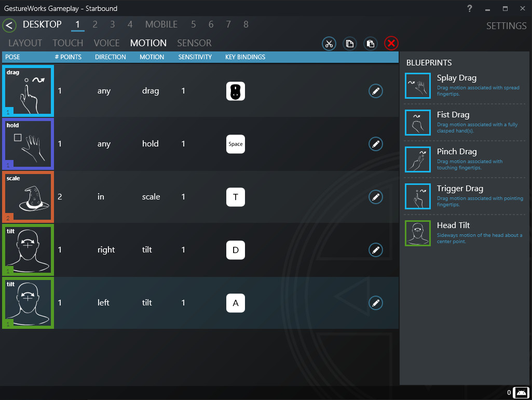Click the Android icon in status bar
532x400 pixels.
pyautogui.click(x=522, y=392)
